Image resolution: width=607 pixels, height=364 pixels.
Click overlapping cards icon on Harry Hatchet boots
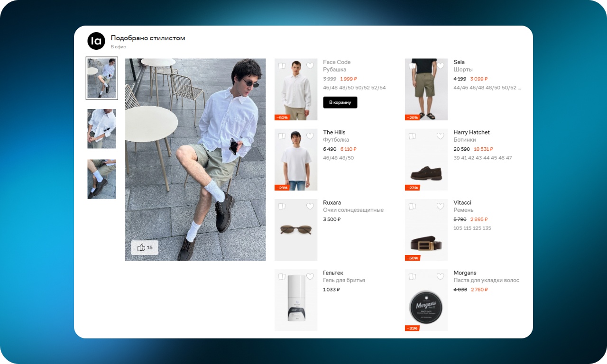412,136
